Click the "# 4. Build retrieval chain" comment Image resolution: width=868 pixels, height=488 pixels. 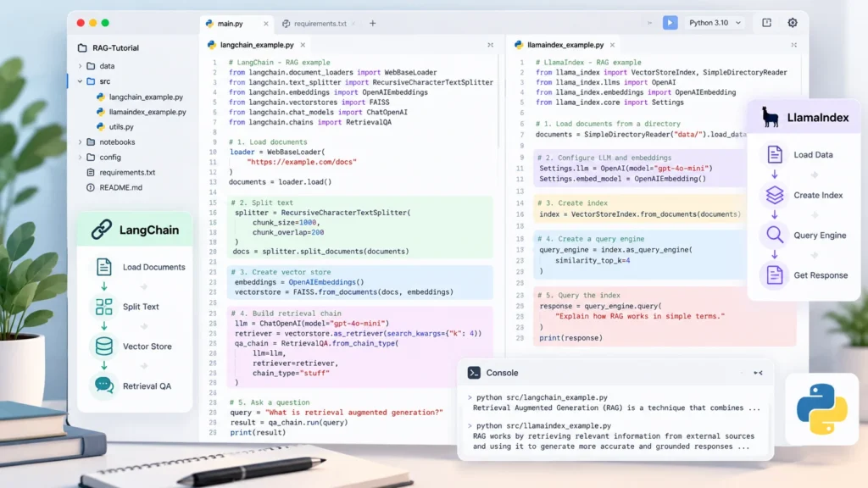tap(287, 313)
